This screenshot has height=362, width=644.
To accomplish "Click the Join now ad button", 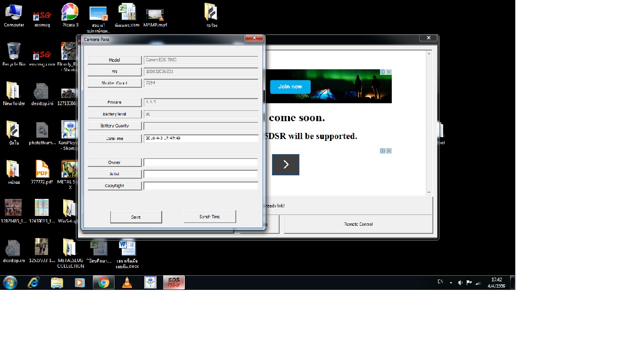I will pyautogui.click(x=290, y=87).
